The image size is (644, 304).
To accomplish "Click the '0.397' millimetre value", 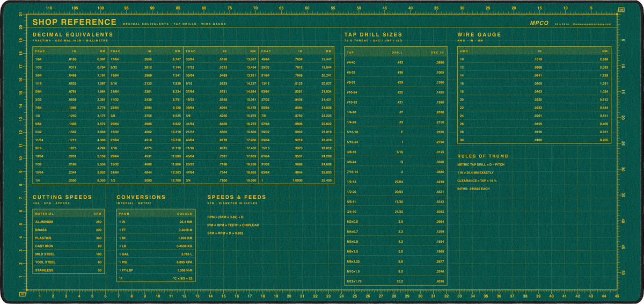I will pyautogui.click(x=101, y=59).
